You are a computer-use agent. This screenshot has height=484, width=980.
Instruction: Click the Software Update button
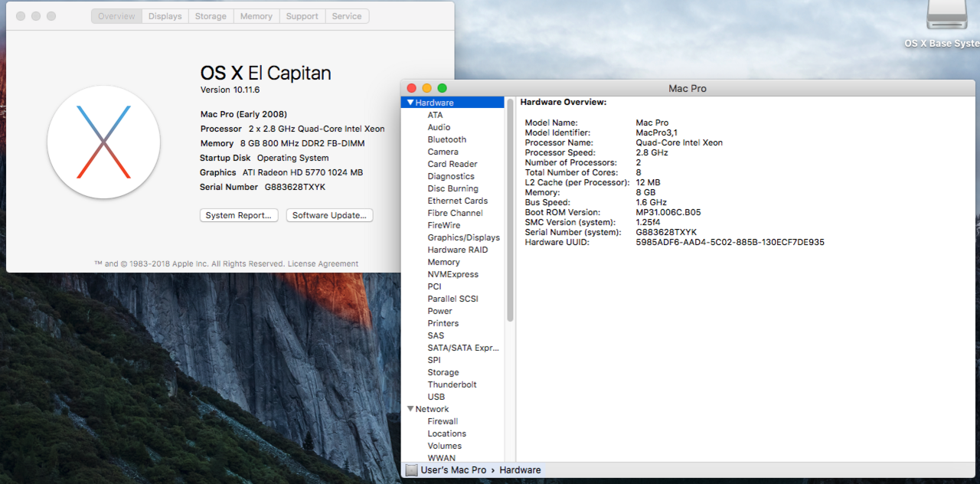330,215
